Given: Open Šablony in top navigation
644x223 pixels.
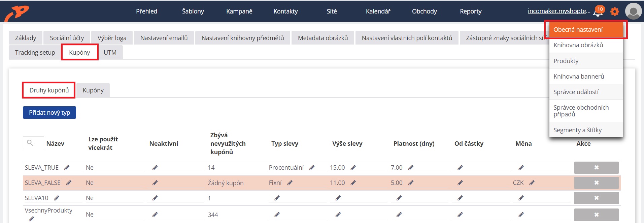Looking at the screenshot, I should [x=193, y=11].
